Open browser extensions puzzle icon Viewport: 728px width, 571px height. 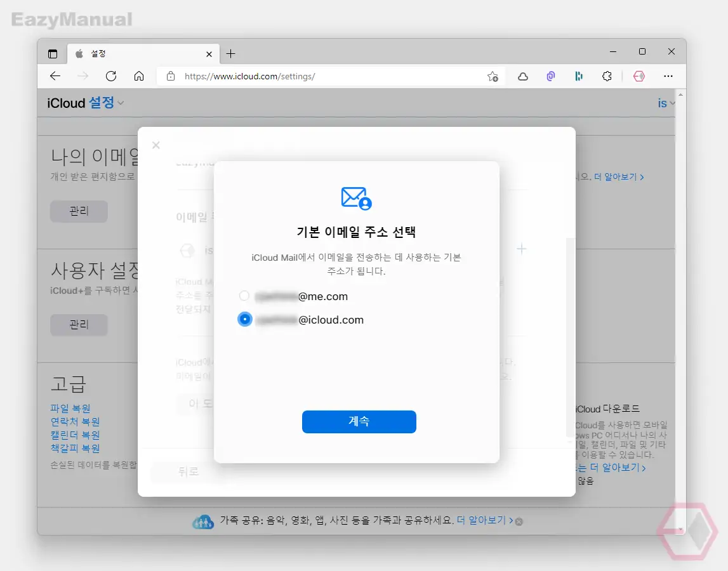pos(607,76)
